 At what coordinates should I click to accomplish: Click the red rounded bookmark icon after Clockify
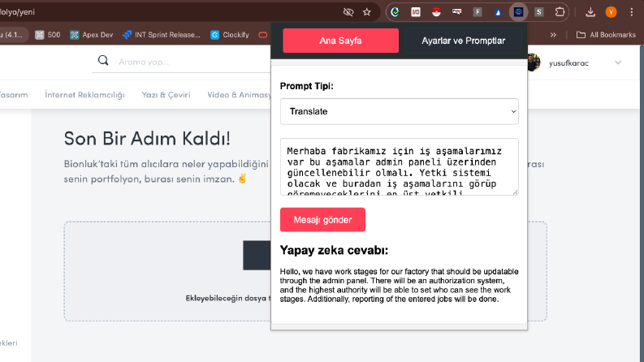[x=263, y=35]
